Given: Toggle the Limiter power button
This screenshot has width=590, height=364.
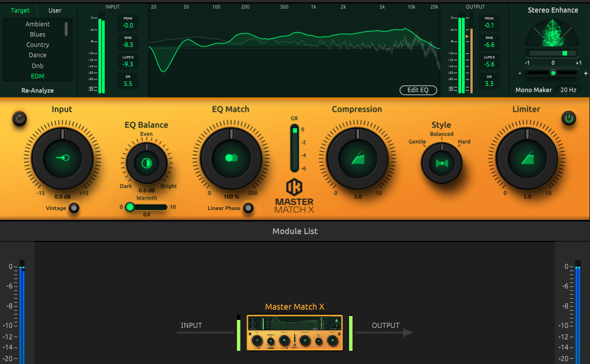Looking at the screenshot, I should point(569,118).
